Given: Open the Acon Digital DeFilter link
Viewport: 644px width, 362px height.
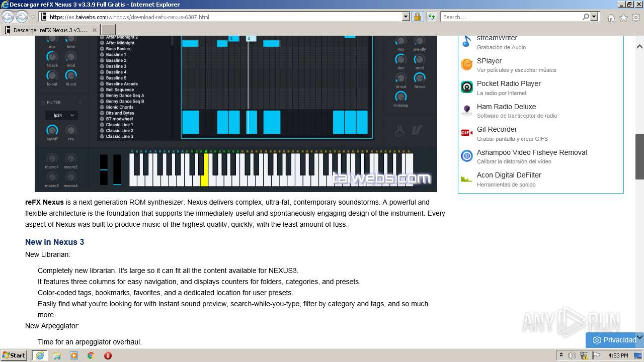Looking at the screenshot, I should pyautogui.click(x=509, y=175).
